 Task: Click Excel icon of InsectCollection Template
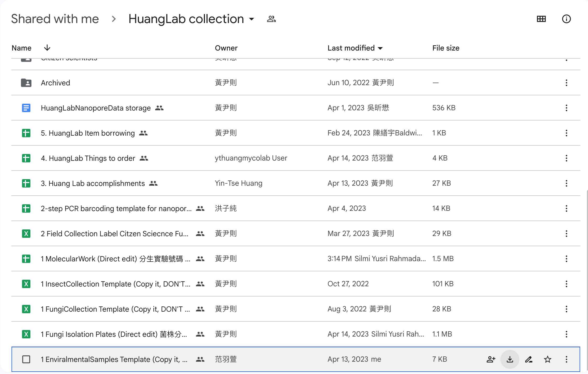pos(26,284)
